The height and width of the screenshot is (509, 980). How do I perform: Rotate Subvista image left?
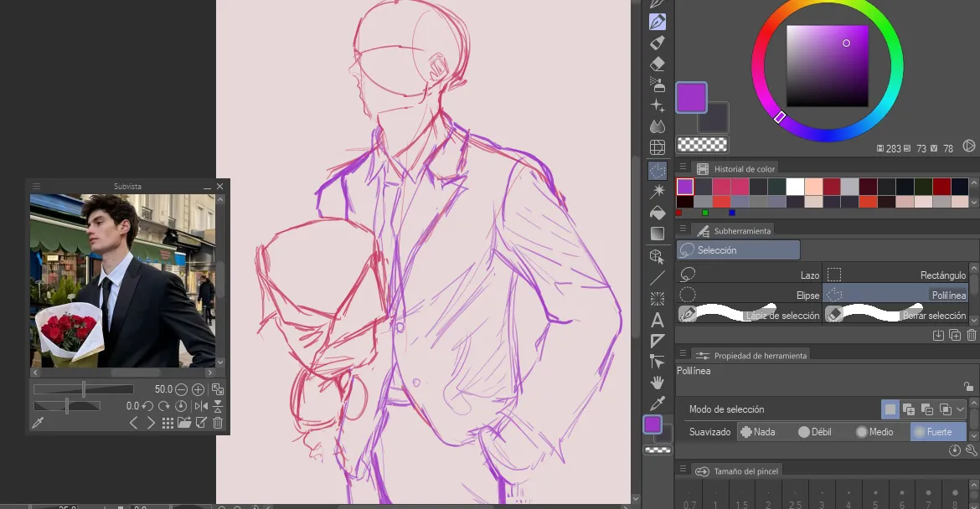click(x=147, y=406)
